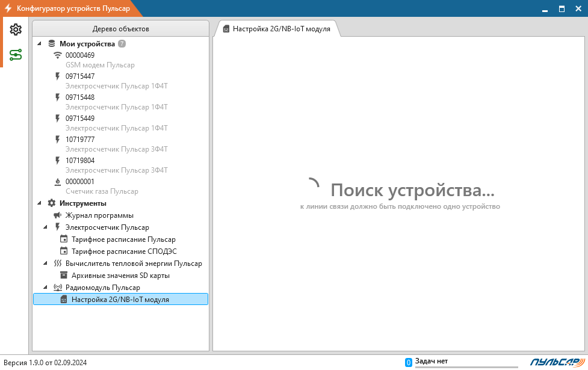Open settings gear in left sidebar
The image size is (588, 370).
16,29
